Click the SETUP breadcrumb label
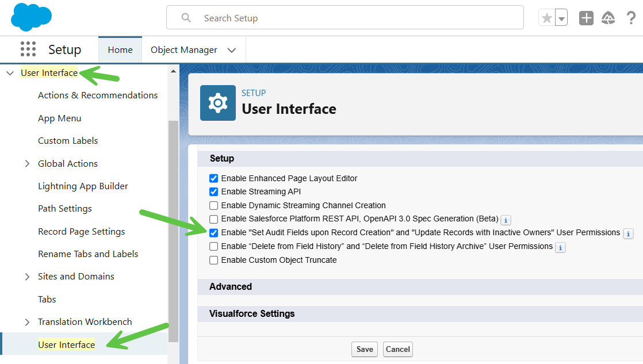Viewport: 643px width, 364px height. pos(254,93)
